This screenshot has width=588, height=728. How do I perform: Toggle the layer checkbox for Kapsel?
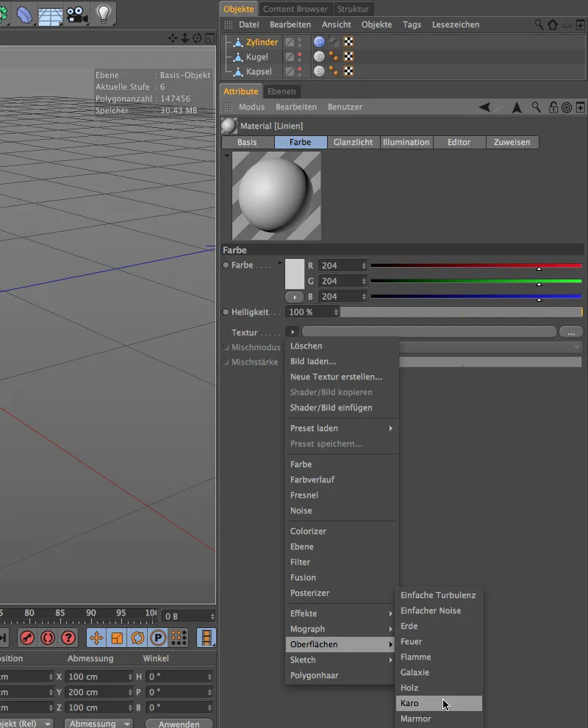(x=290, y=71)
